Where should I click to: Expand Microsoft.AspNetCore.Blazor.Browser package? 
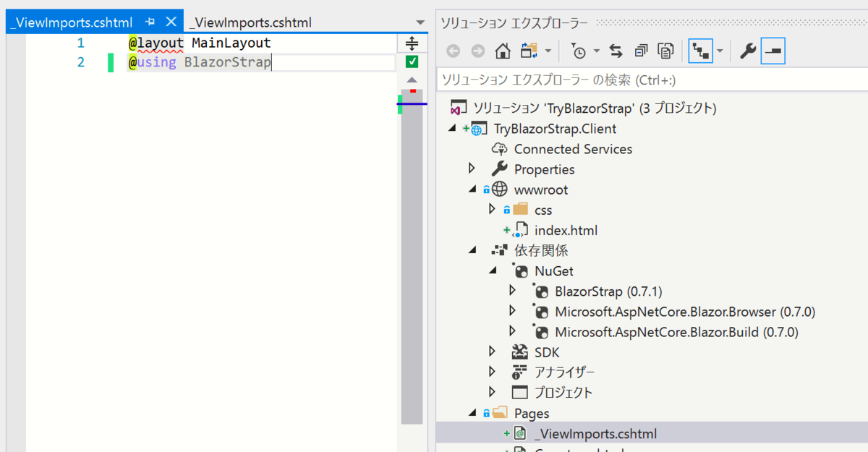513,311
